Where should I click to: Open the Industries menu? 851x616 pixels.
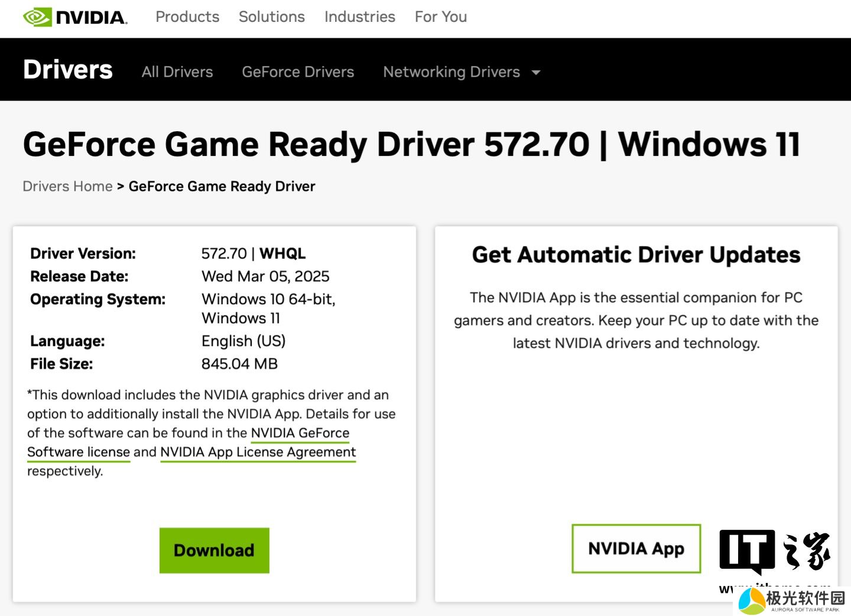coord(360,17)
